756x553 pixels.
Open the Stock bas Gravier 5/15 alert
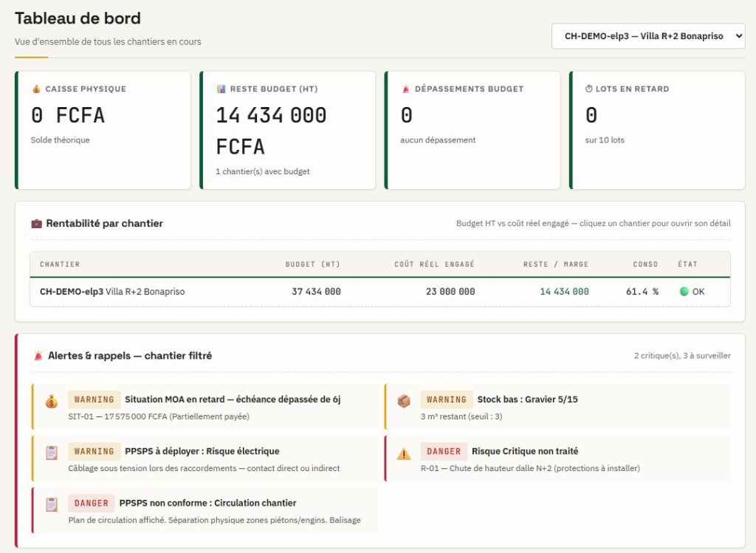tap(558, 407)
